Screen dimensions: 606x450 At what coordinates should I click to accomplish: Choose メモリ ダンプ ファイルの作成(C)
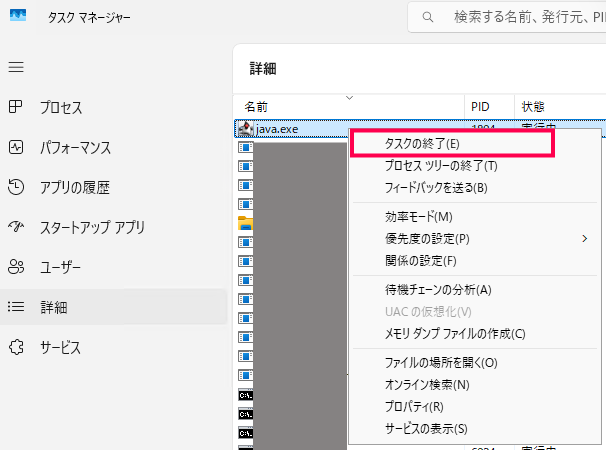pyautogui.click(x=455, y=334)
